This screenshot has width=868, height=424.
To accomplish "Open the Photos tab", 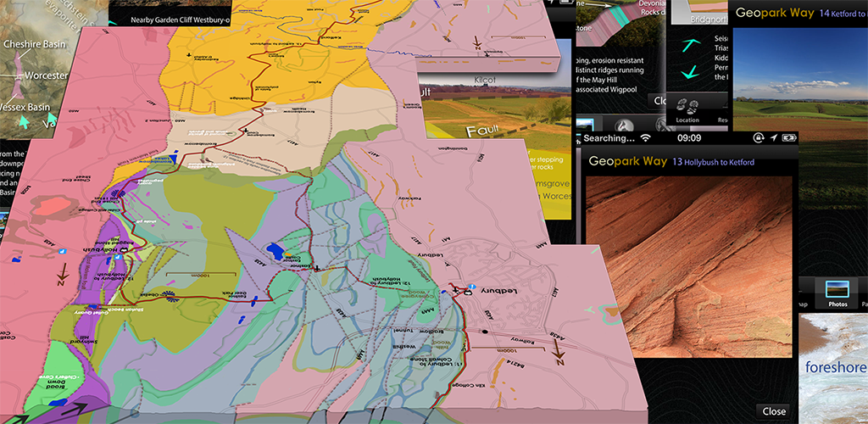I will [x=837, y=293].
